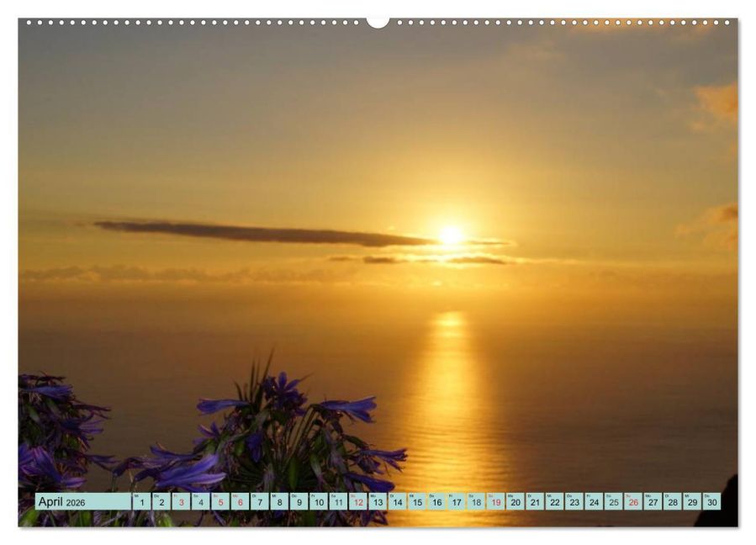Select date cell 9

[x=299, y=501]
